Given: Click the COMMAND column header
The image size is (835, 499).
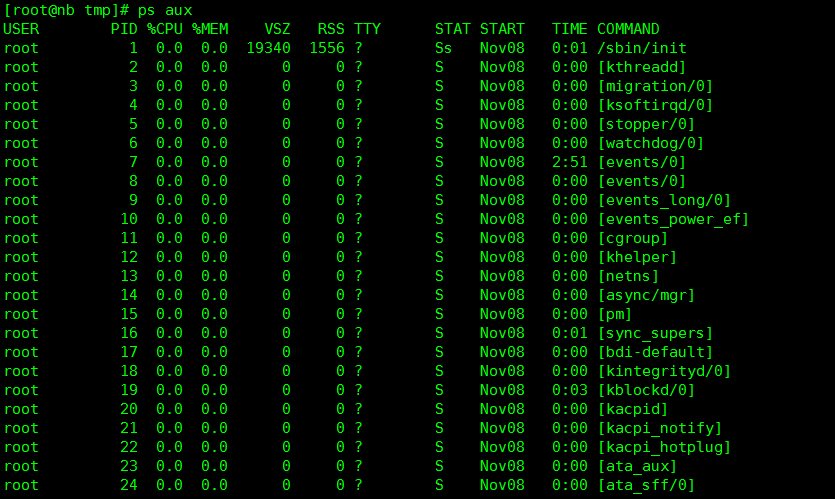Looking at the screenshot, I should click(628, 29).
